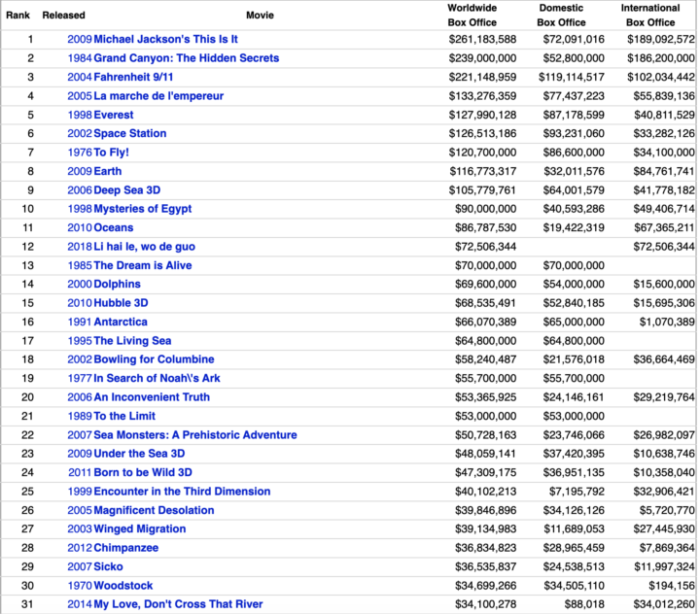Image resolution: width=700 pixels, height=614 pixels.
Task: Click the rank number 22
Action: 27,435
